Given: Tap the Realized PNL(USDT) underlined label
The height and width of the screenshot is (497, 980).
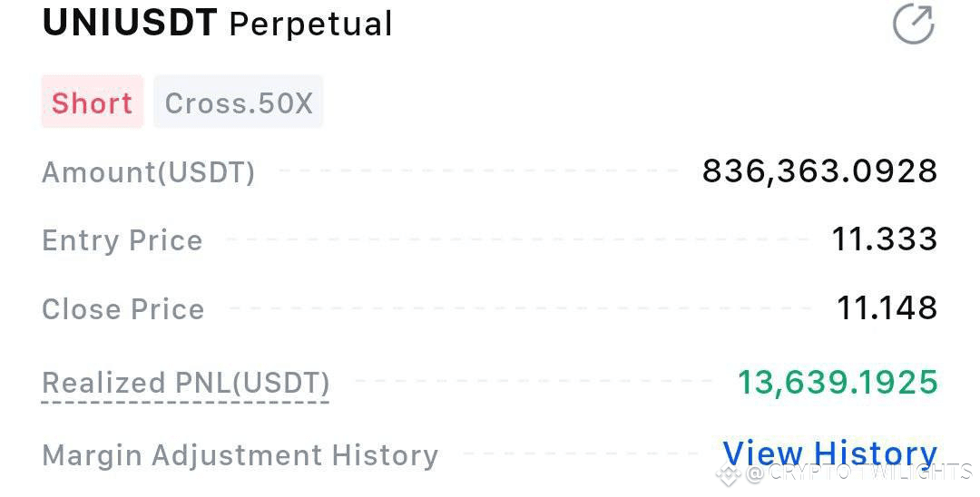Looking at the screenshot, I should click(185, 384).
